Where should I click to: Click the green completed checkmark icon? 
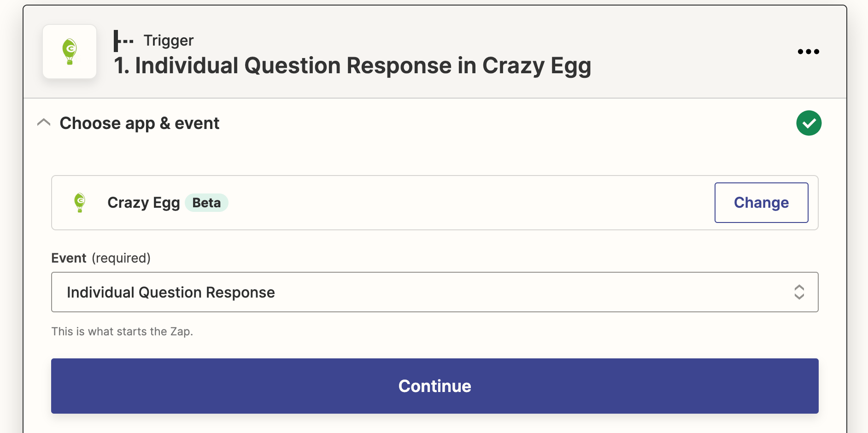(x=809, y=123)
